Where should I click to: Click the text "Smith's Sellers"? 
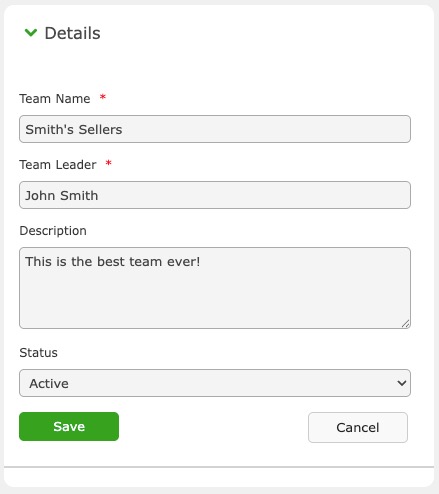pyautogui.click(x=74, y=129)
